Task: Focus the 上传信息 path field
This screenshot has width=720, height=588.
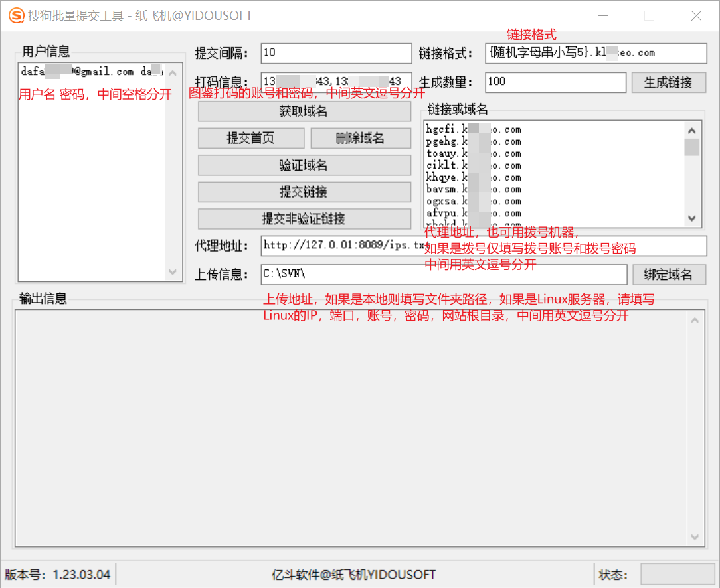Action: (x=444, y=274)
